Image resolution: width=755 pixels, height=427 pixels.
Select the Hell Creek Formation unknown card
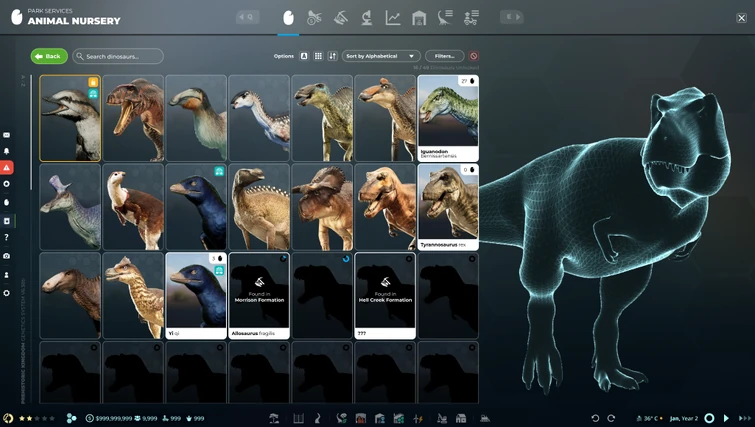coord(385,296)
